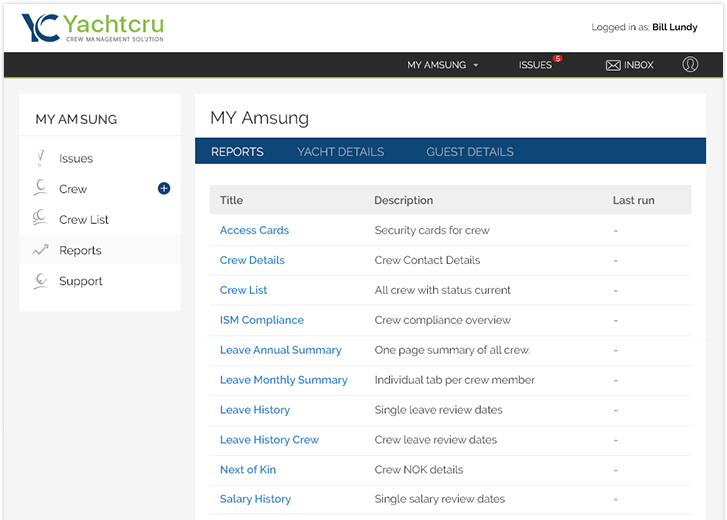Click the Inbox envelope icon
Screen dimensions: 727x520
click(613, 65)
